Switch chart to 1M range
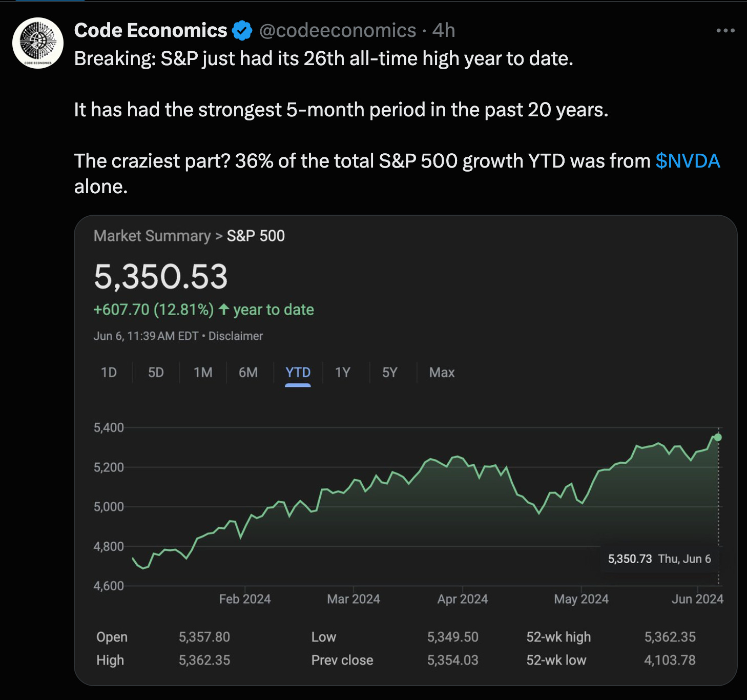 coord(203,373)
